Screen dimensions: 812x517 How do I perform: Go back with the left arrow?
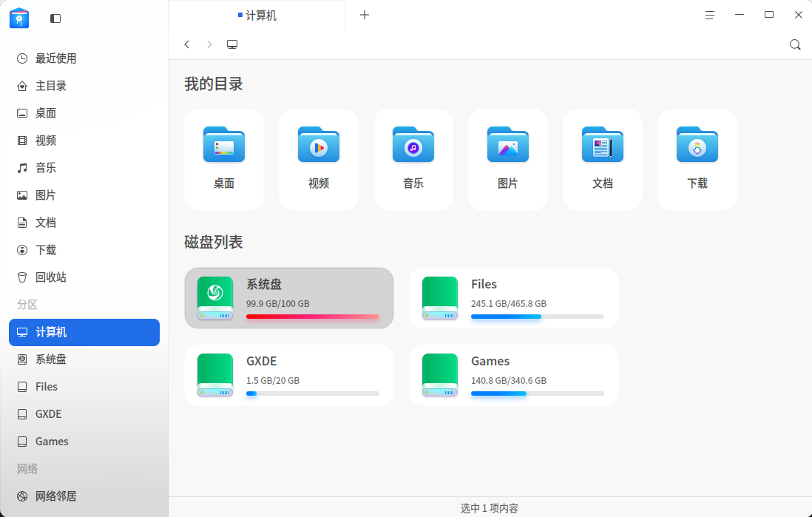tap(187, 44)
